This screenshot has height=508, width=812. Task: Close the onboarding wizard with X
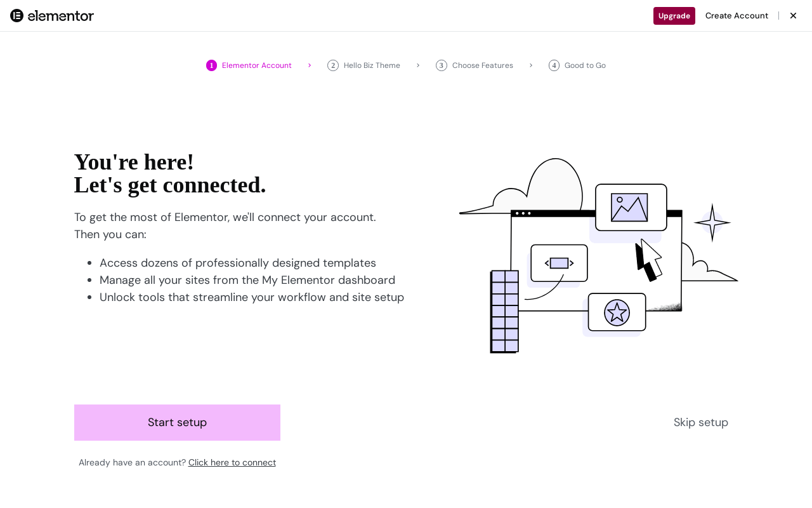(x=793, y=16)
